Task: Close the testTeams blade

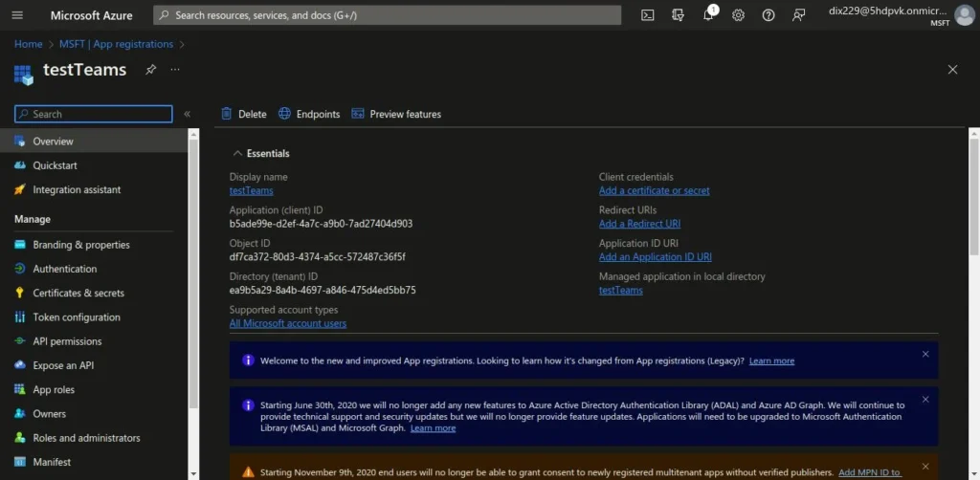Action: click(x=952, y=69)
